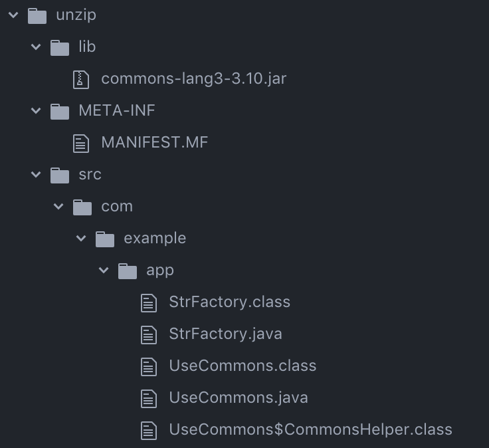Click the lib folder icon

[x=60, y=47]
